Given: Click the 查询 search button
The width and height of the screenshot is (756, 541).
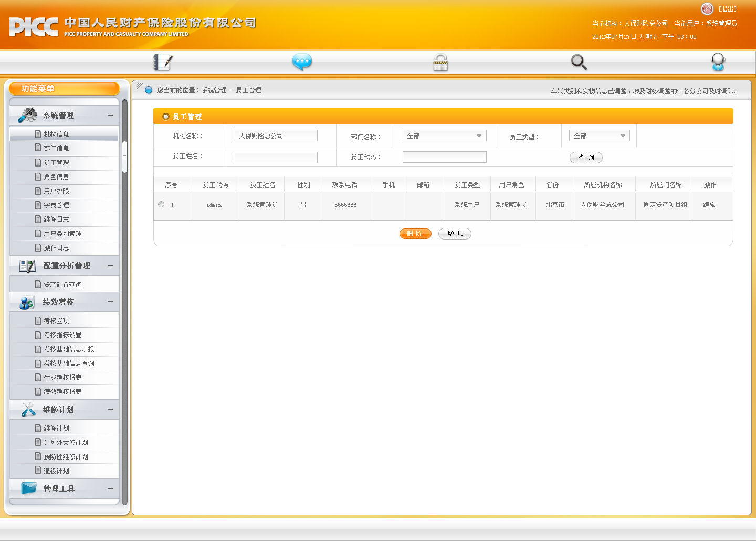Looking at the screenshot, I should (x=586, y=158).
